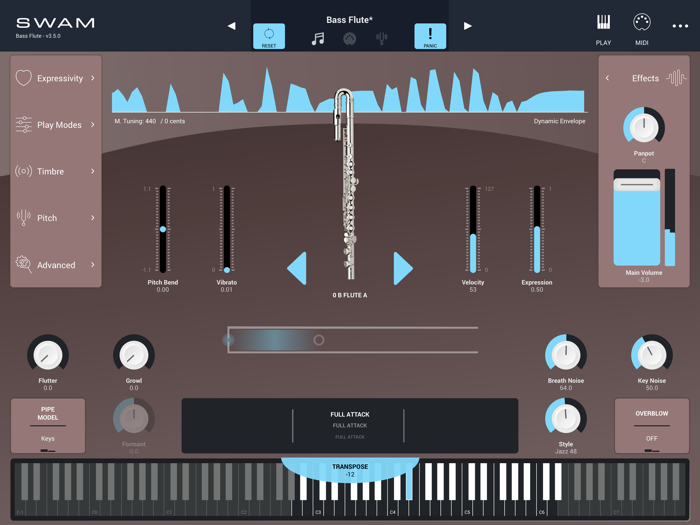700x525 pixels.
Task: Click the Vibrato slider
Action: pos(227,229)
